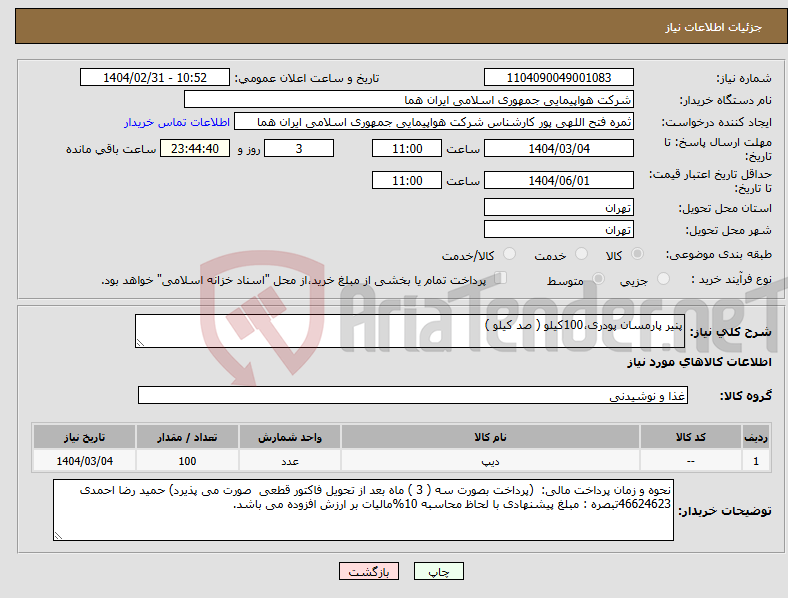Click the row number cell 1

click(x=756, y=461)
